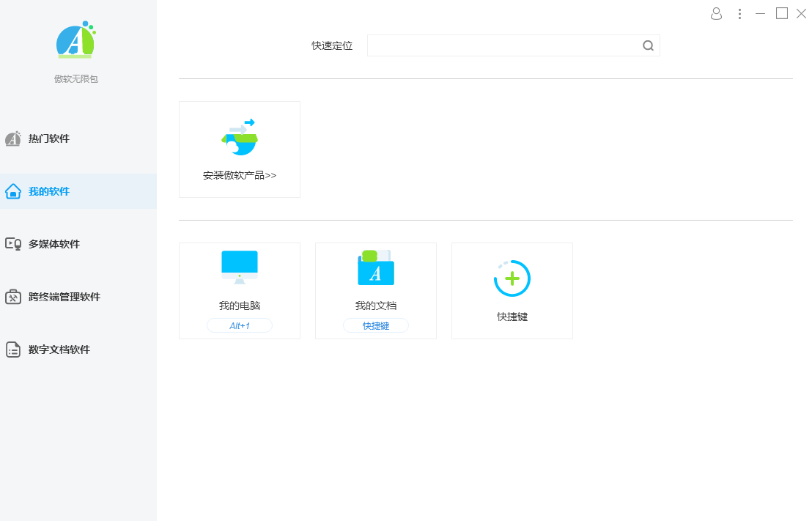Expand 安装傲软产品 product list
Screen dimensions: 812x521
239,176
